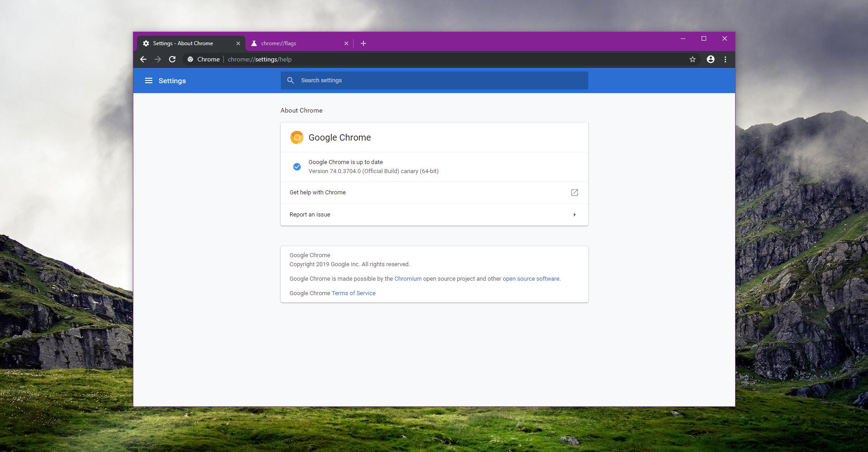Viewport: 868px width, 452px height.
Task: Open the open source software link
Action: click(x=531, y=279)
